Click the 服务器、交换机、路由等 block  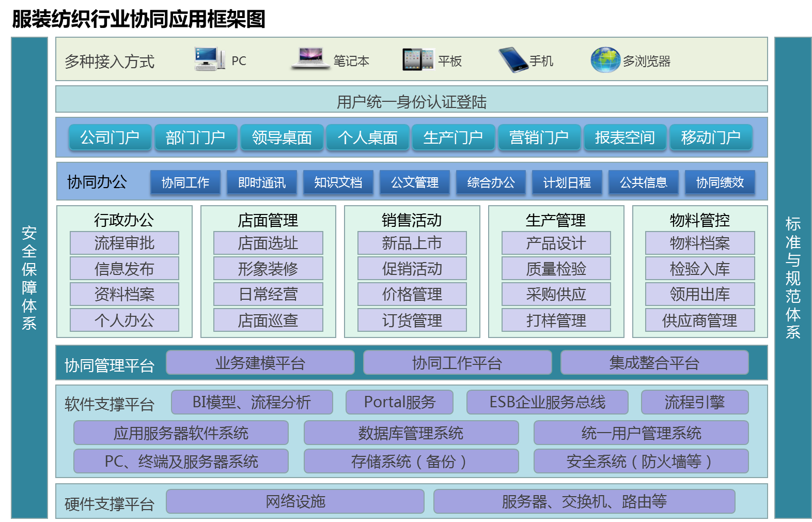tap(584, 501)
